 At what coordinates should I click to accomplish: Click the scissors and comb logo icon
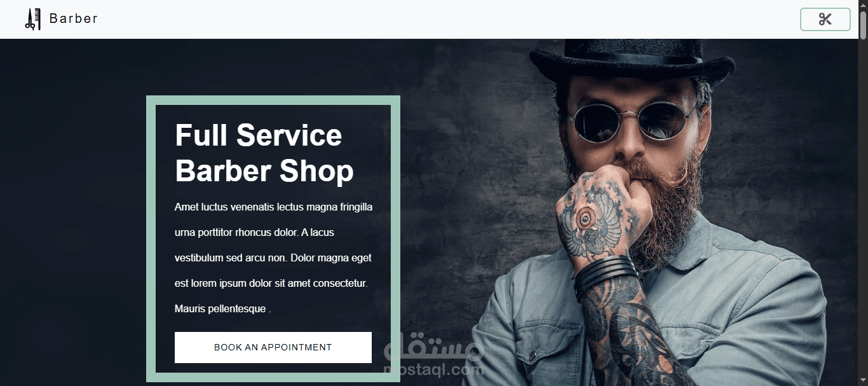33,19
